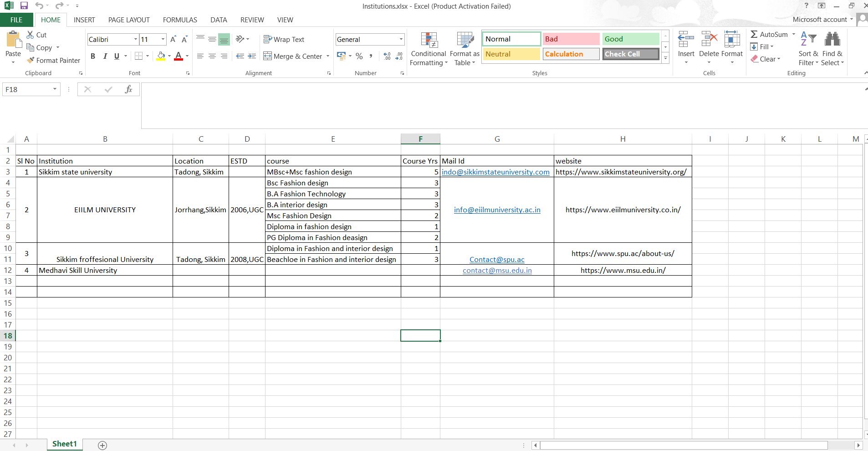This screenshot has height=451, width=868.
Task: Open Sort & Filter options
Action: point(808,49)
